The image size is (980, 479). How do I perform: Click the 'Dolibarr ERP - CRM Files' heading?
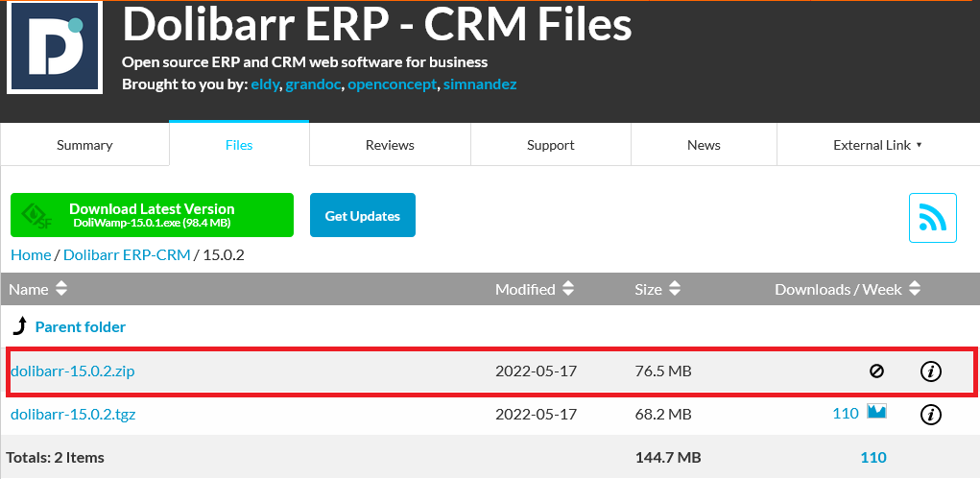click(377, 25)
